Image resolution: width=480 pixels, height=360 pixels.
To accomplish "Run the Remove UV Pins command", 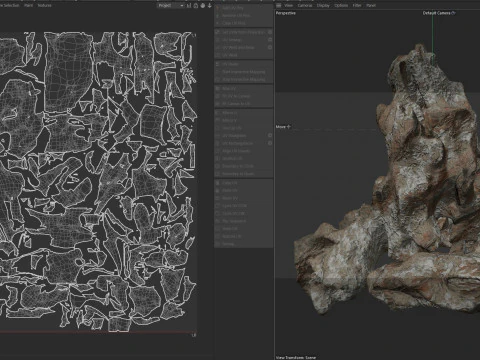I will pos(243,15).
